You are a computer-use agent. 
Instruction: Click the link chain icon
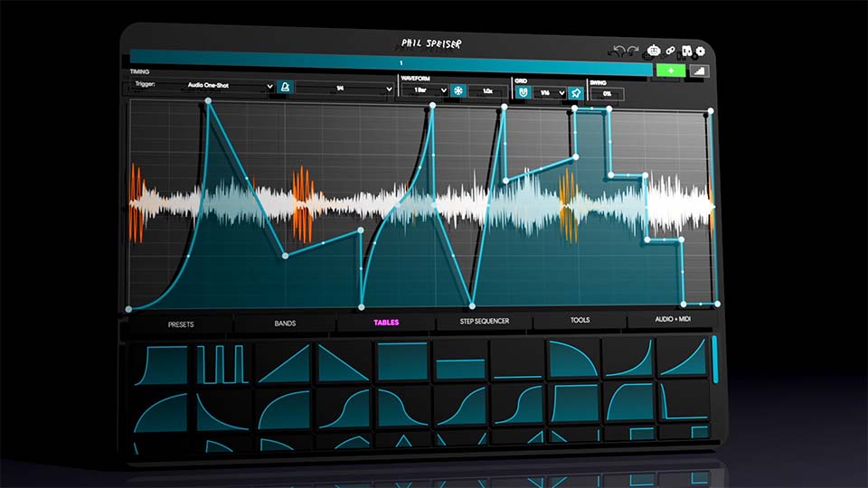coord(671,52)
